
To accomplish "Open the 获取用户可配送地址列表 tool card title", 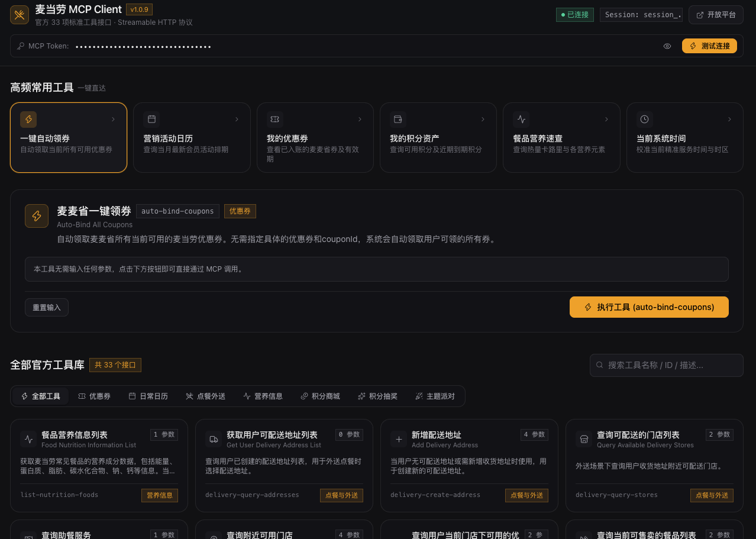I will 272,435.
